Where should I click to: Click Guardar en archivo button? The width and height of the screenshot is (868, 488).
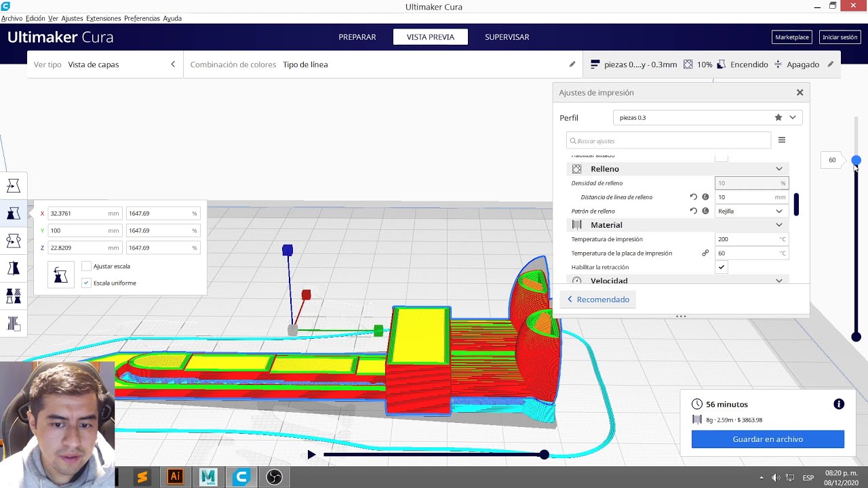[x=768, y=439]
